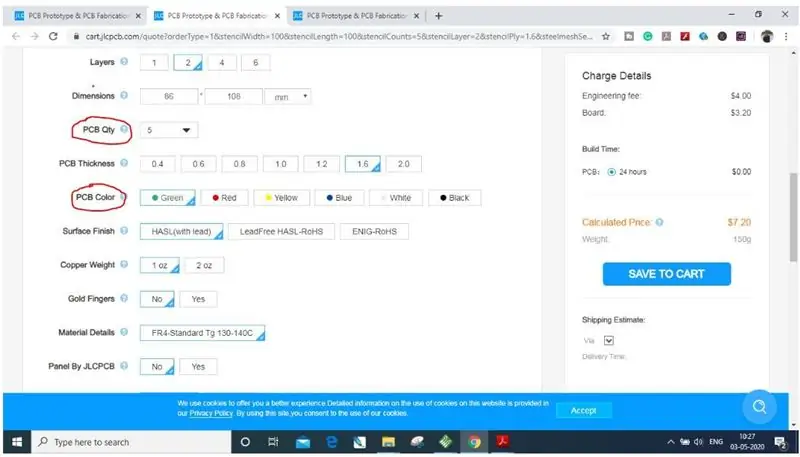Choose 2 oz copper weight
The image size is (800, 457).
pos(204,266)
